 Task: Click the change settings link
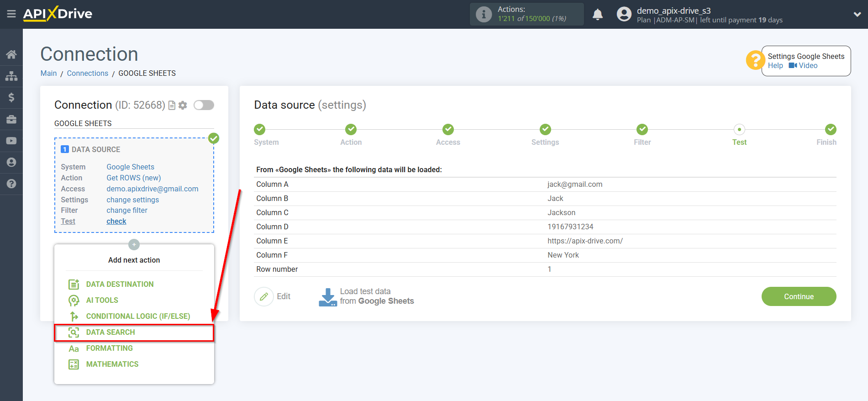pos(133,200)
